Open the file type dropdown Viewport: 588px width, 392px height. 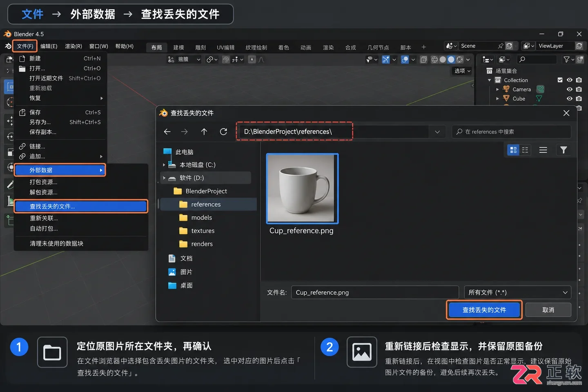point(517,292)
